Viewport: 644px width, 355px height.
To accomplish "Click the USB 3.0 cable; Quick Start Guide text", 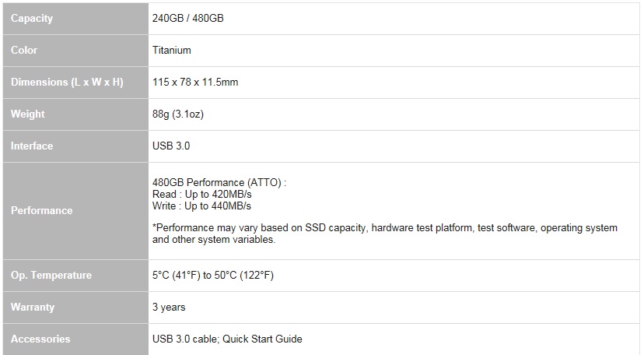I will [227, 339].
